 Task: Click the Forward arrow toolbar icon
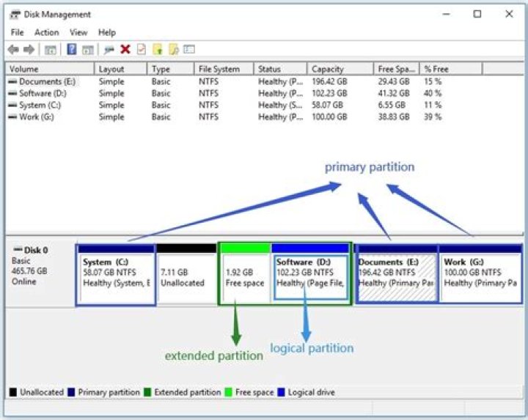(x=29, y=50)
